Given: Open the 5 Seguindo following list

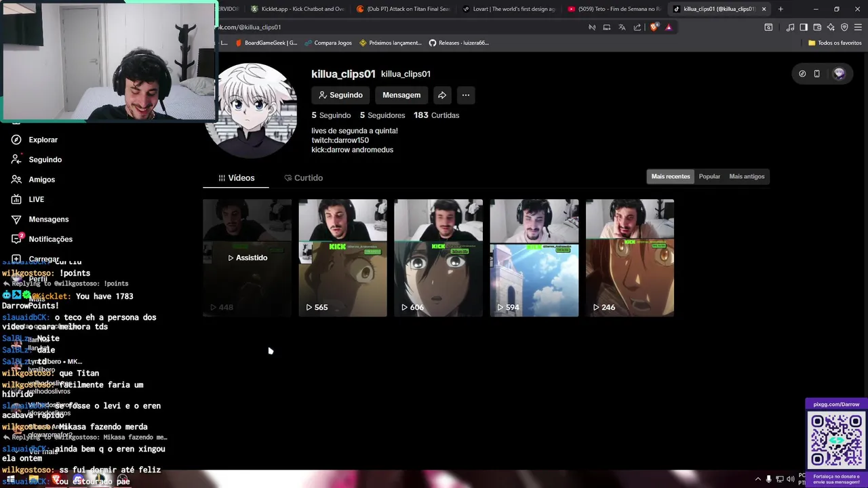Looking at the screenshot, I should tap(331, 115).
